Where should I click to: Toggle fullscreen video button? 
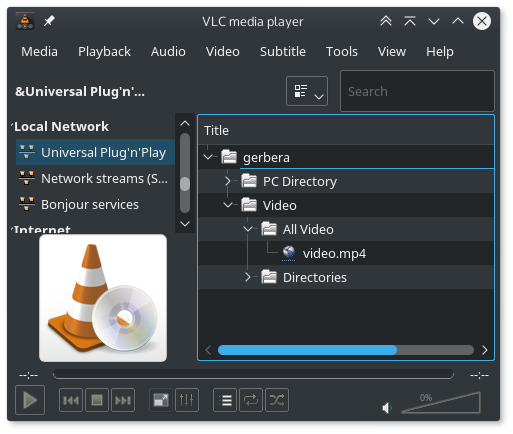pyautogui.click(x=161, y=400)
